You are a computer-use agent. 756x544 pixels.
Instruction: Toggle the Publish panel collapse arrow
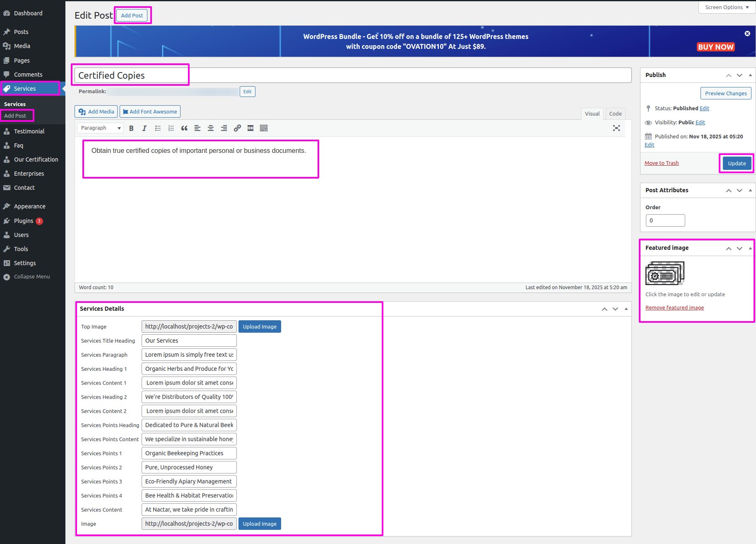click(x=750, y=75)
